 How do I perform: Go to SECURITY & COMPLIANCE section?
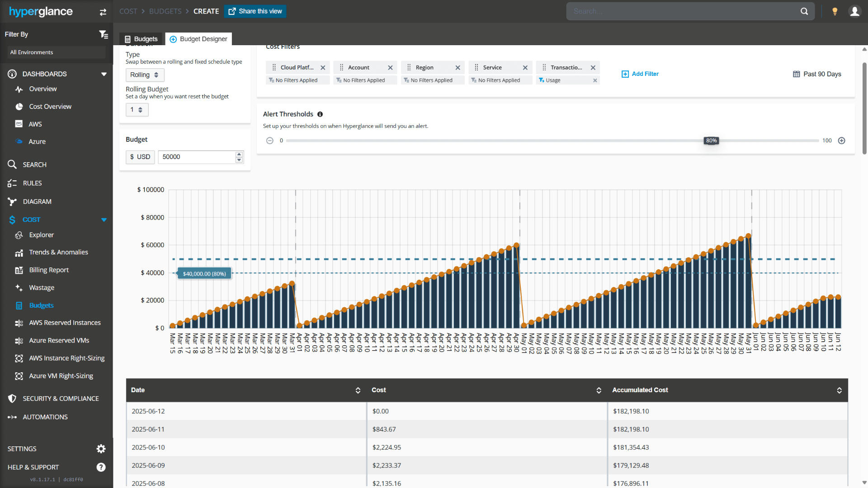coord(61,399)
